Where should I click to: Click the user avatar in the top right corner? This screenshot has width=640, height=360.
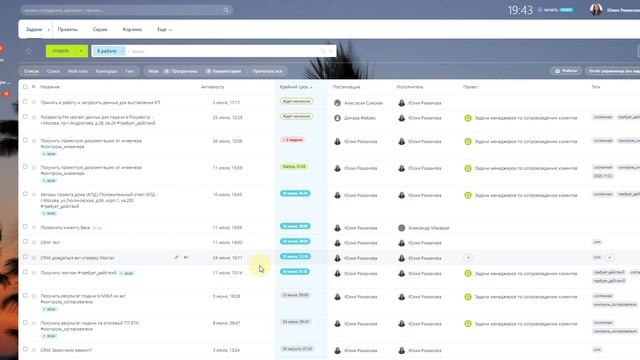[596, 9]
